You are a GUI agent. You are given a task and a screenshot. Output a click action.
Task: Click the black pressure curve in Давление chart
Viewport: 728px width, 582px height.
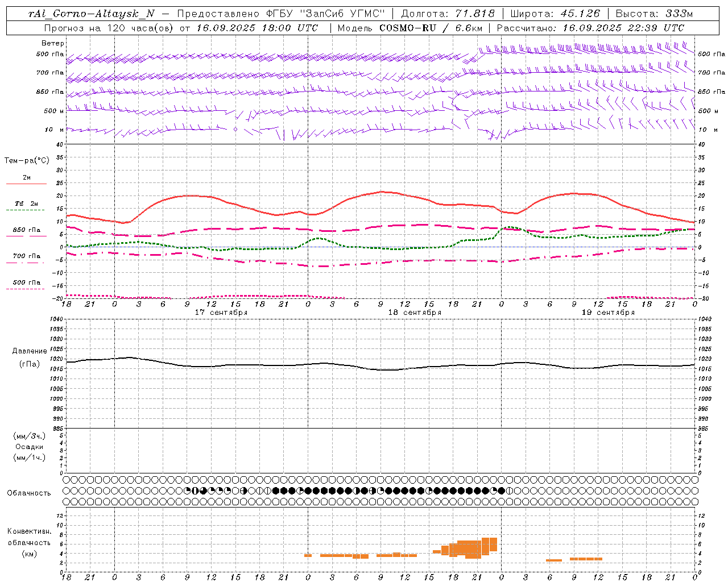click(x=381, y=369)
